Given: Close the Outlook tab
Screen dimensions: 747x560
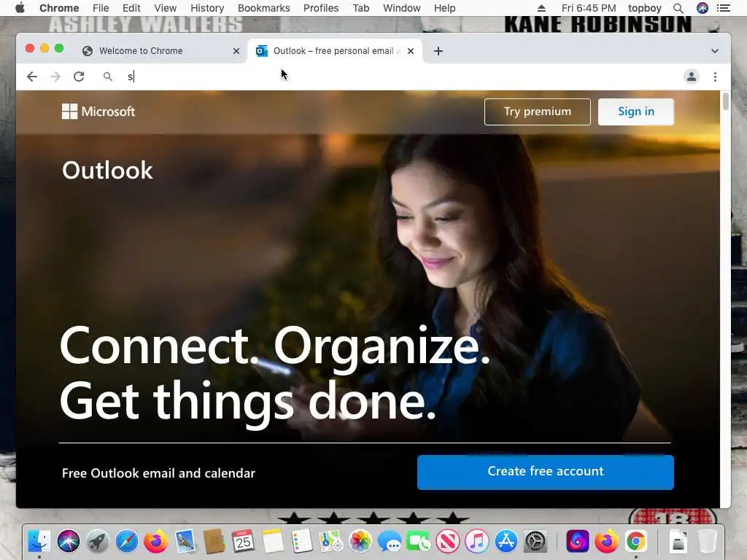Looking at the screenshot, I should (411, 51).
